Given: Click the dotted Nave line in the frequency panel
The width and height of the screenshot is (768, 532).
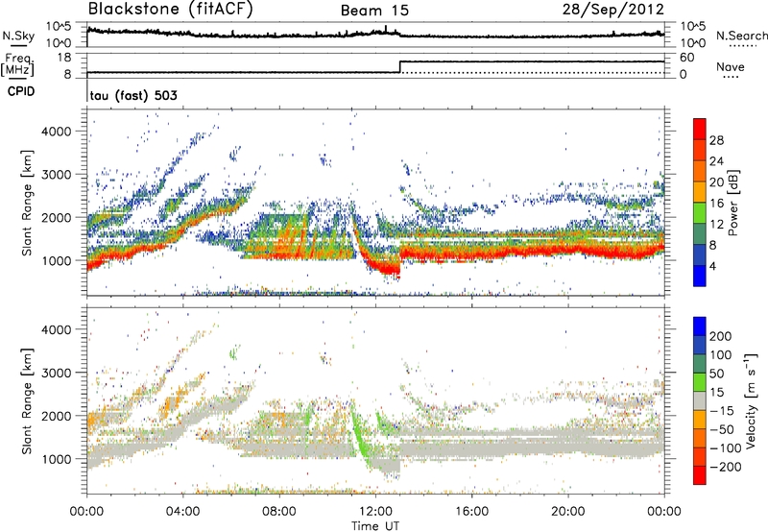Looking at the screenshot, I should 532,73.
